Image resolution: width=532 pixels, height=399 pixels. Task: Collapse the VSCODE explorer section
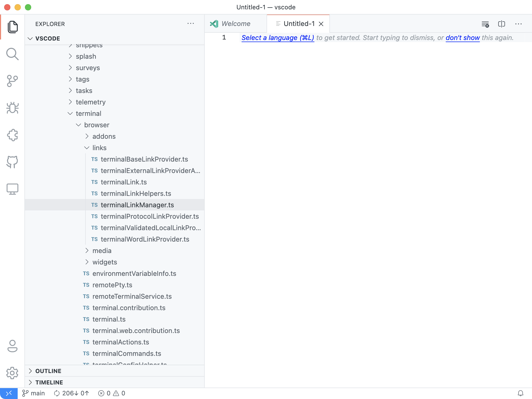point(48,38)
